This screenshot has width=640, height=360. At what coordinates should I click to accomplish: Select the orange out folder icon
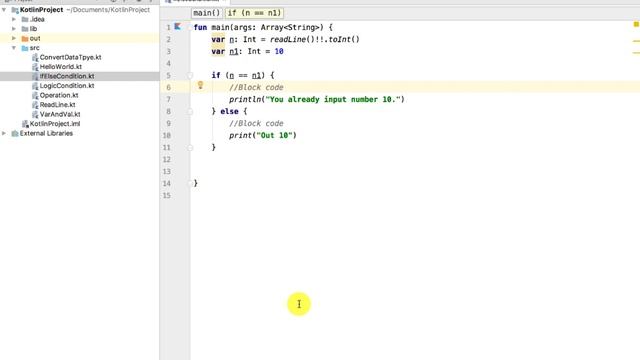(25, 38)
